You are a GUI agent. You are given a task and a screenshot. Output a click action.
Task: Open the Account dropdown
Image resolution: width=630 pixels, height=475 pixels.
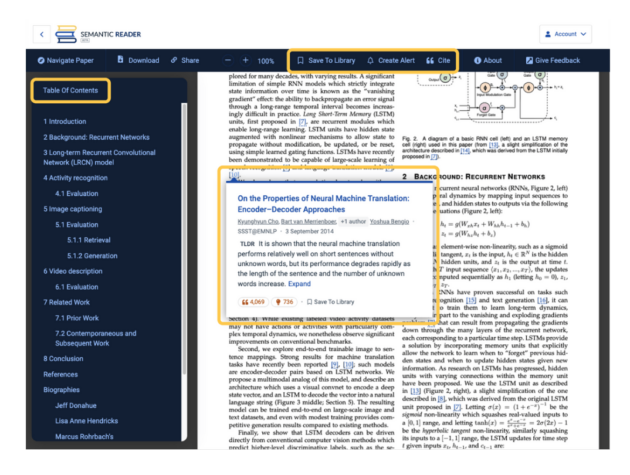pos(565,34)
